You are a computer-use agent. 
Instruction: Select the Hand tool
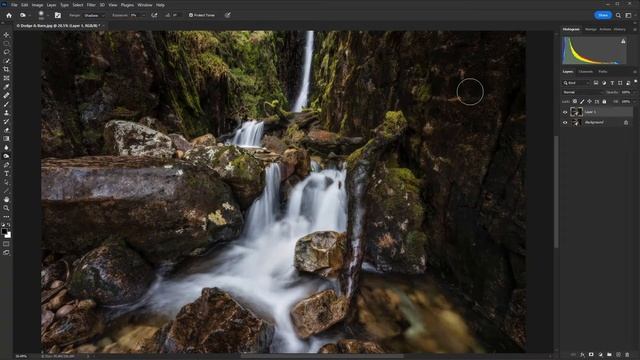[x=6, y=199]
